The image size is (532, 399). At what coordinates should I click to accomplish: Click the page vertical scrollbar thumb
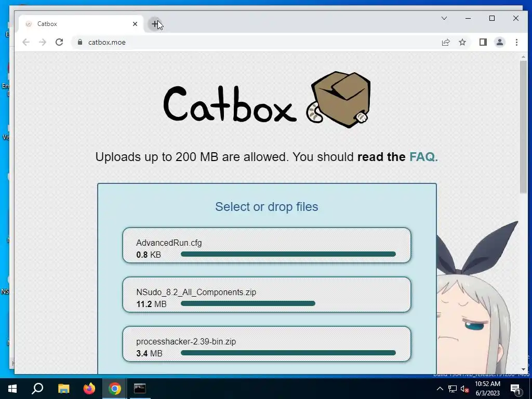point(524,127)
